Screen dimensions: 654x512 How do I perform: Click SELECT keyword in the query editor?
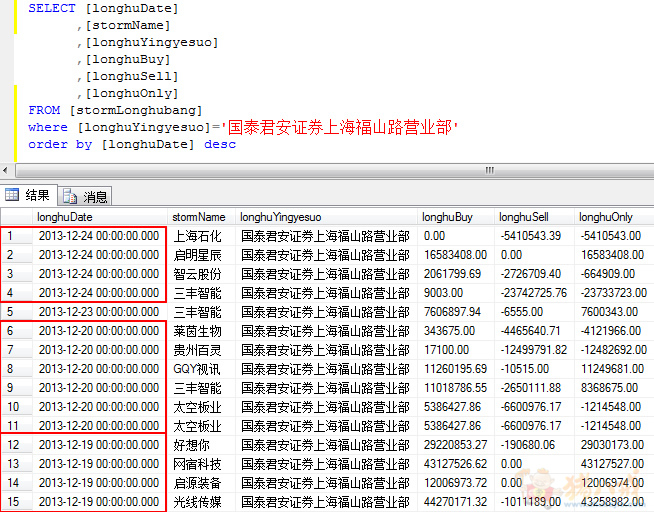(52, 8)
